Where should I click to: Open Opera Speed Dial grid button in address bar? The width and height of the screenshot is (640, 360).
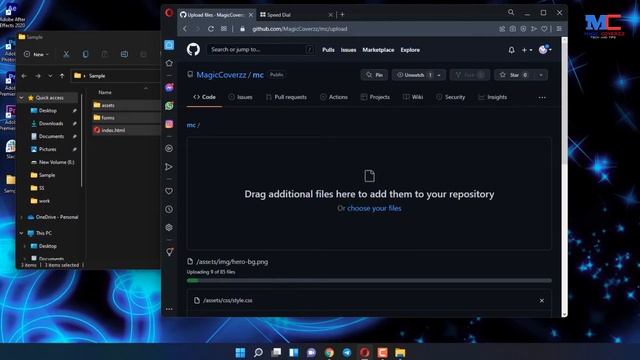(x=224, y=29)
